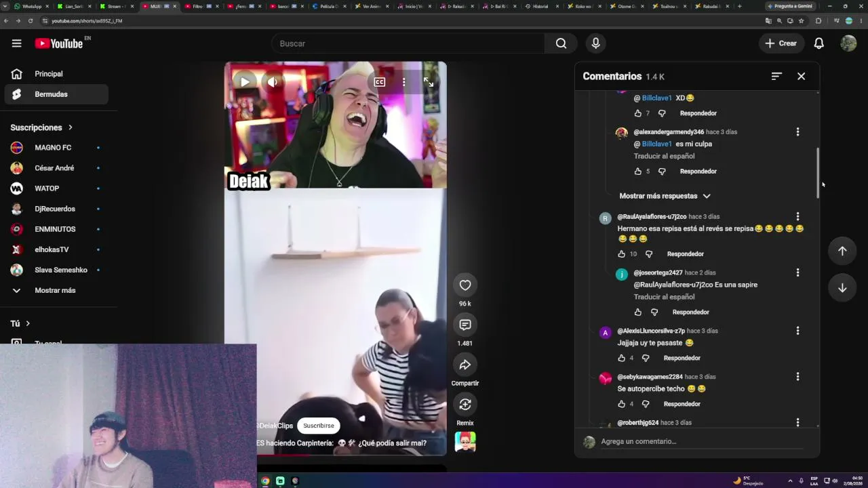This screenshot has height=488, width=868.
Task: Translate joseortega2427 reply to Spanish
Action: [x=664, y=297]
